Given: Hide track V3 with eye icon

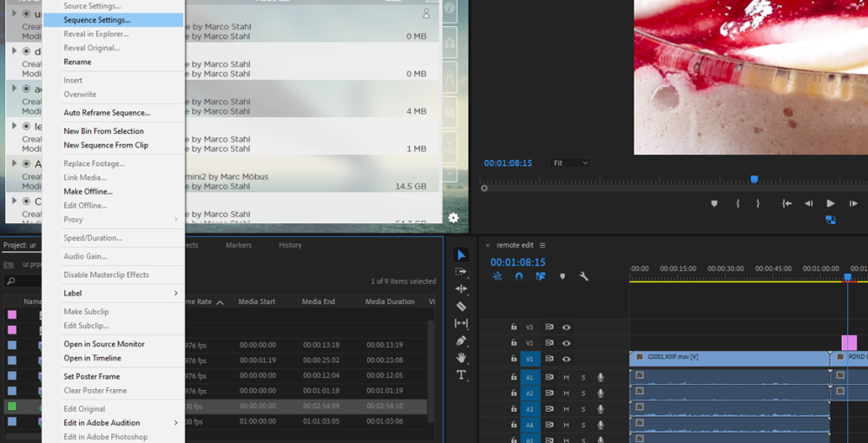Looking at the screenshot, I should 566,327.
